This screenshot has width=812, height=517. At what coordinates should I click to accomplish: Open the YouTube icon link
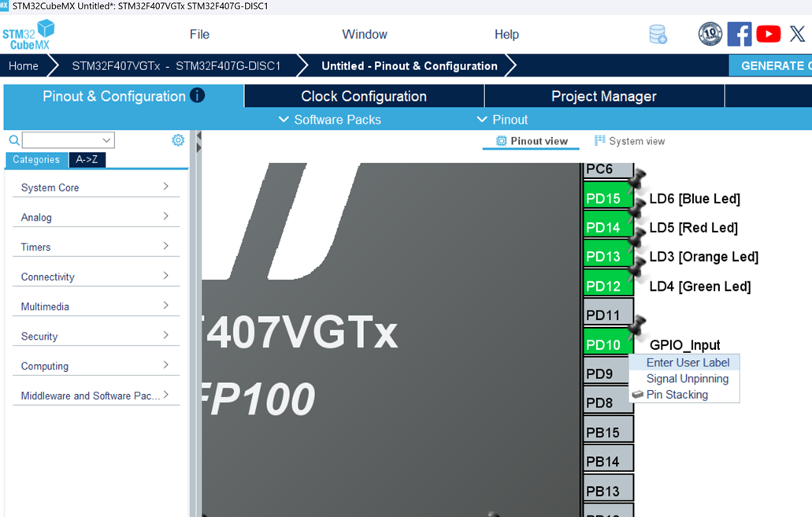[x=768, y=34]
